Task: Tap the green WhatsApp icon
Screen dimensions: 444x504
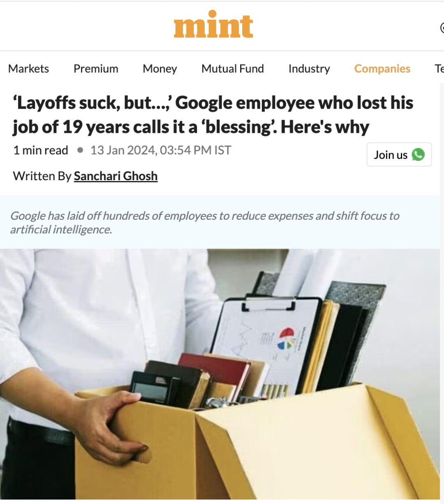Action: coord(419,155)
